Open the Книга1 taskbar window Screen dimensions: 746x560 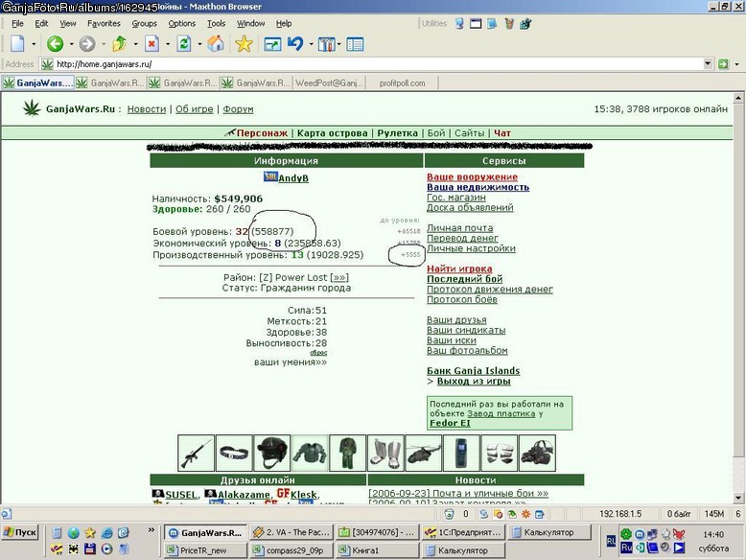[377, 550]
